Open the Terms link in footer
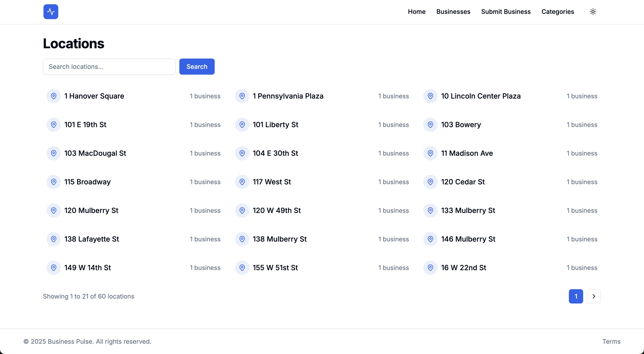This screenshot has width=644, height=354. click(x=611, y=341)
